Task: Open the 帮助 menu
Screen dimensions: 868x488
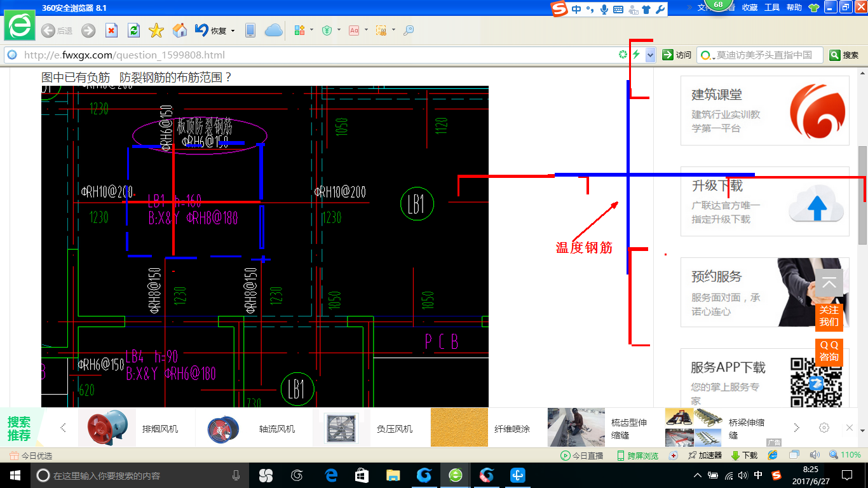Action: [794, 8]
